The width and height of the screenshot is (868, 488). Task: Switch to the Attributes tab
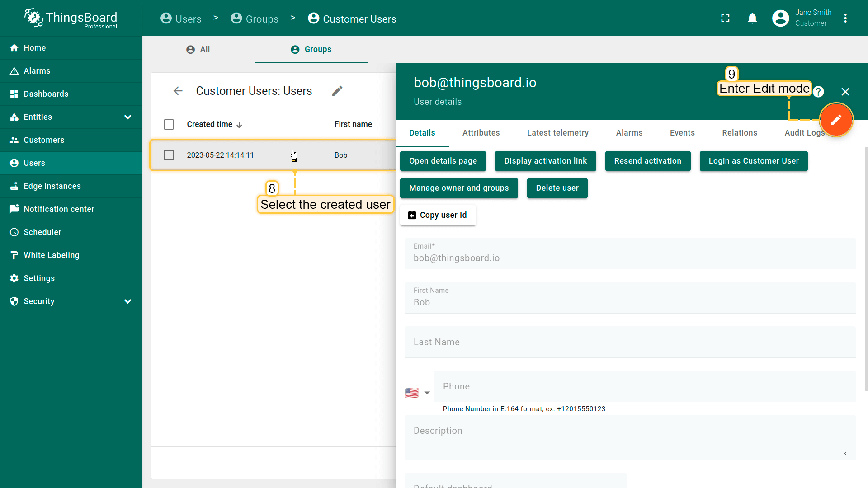coord(481,133)
